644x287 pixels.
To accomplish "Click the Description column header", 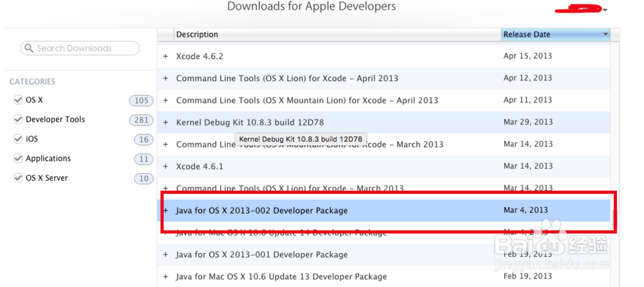I will pyautogui.click(x=197, y=35).
